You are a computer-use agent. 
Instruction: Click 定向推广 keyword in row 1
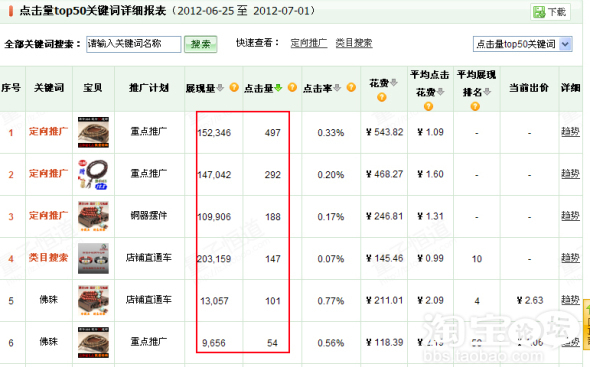49,131
